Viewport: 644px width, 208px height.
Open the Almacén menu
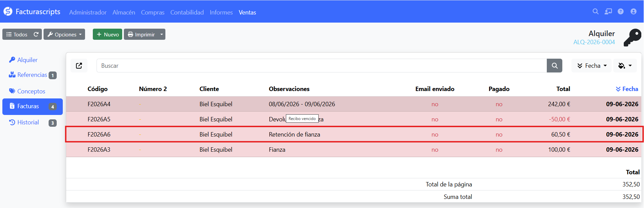click(x=124, y=12)
